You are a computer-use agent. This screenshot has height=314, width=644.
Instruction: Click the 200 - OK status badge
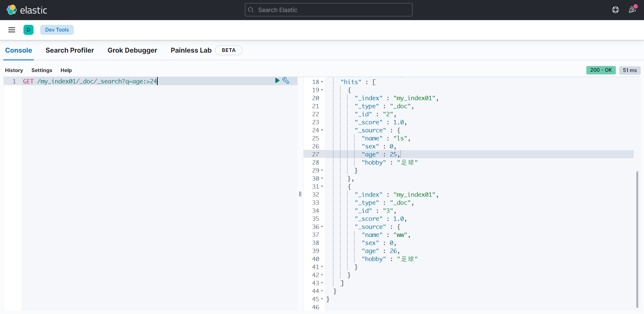(x=601, y=70)
